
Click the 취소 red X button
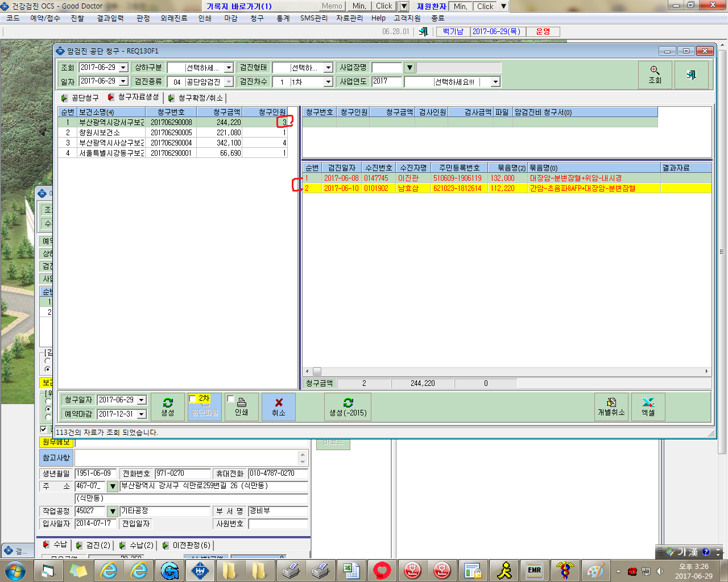click(279, 407)
